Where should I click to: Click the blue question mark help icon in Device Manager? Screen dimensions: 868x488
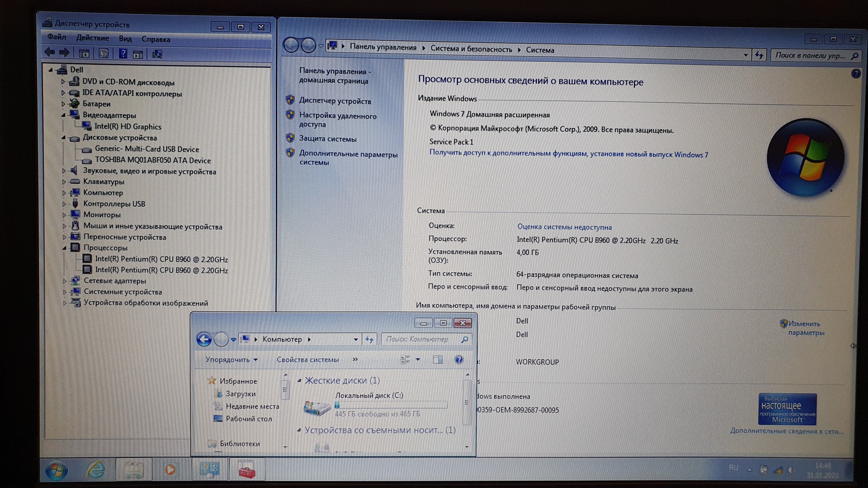coord(123,54)
